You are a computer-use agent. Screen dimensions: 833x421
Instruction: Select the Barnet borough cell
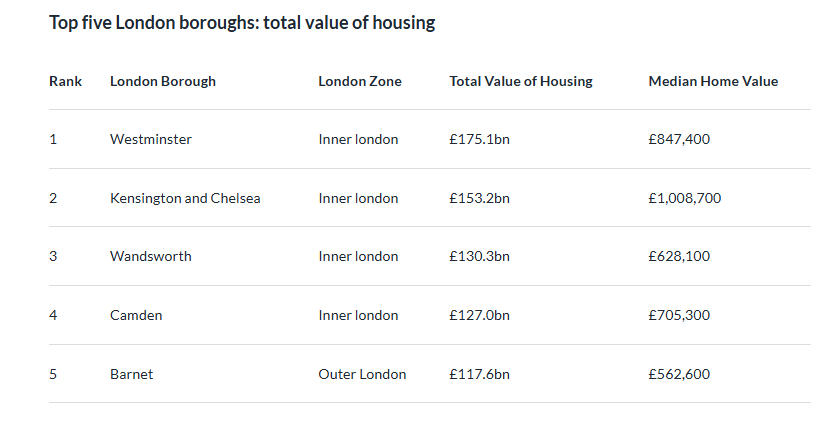click(x=131, y=374)
